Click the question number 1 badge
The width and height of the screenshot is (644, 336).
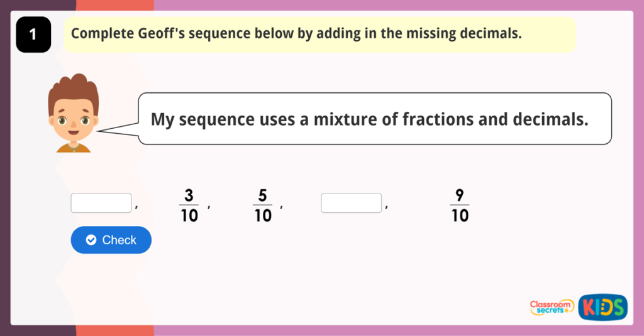33,35
